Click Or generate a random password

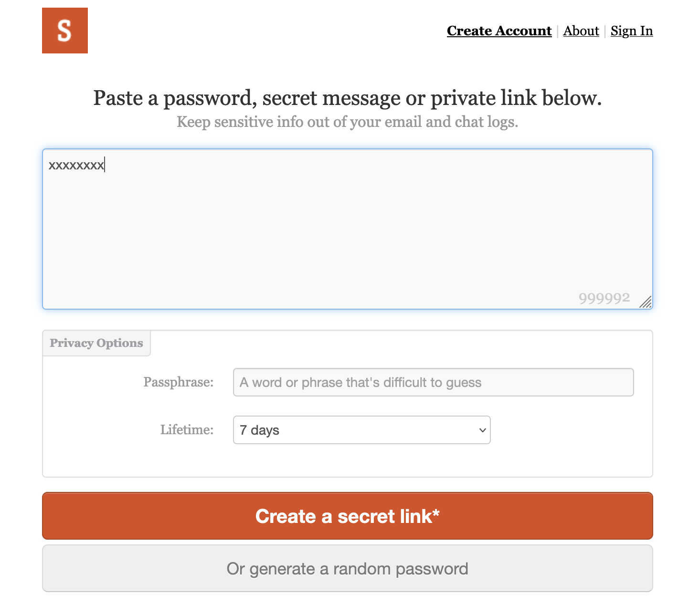click(348, 568)
